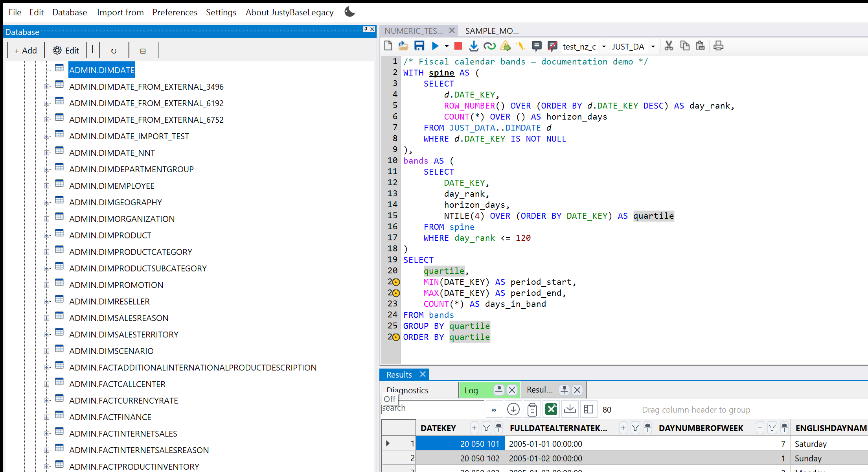Expand ADMIN.DIMEMPLOYEE node
The height and width of the screenshot is (472, 868).
47,186
